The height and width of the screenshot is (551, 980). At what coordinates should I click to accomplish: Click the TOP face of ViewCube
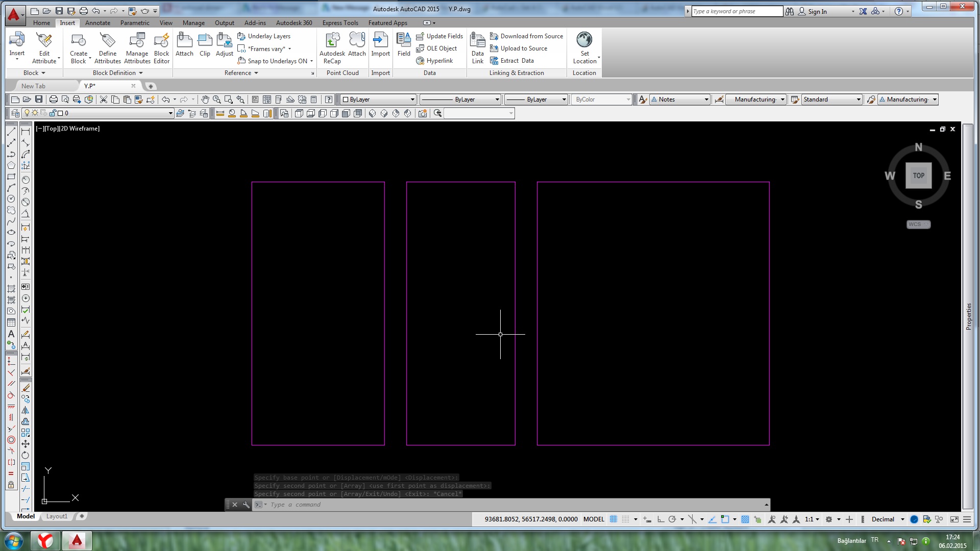918,176
